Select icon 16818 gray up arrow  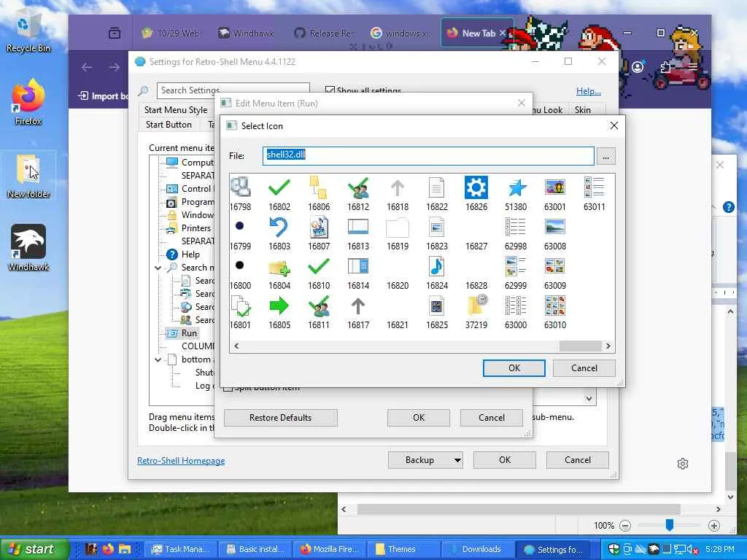click(x=398, y=187)
